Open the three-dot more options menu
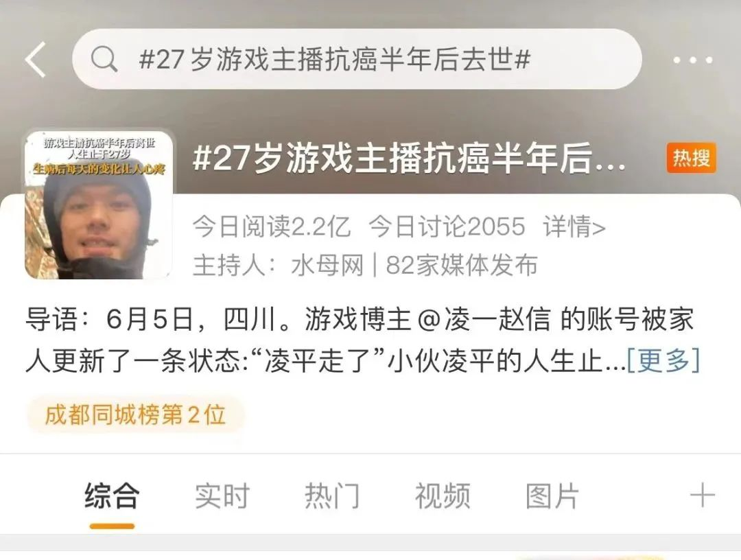 click(693, 60)
